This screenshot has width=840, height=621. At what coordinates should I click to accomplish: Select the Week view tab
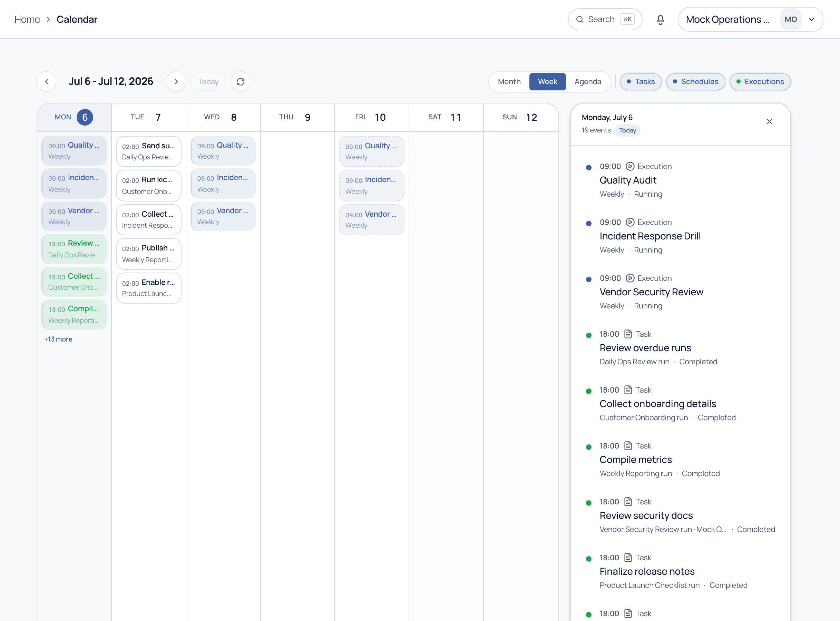click(547, 81)
